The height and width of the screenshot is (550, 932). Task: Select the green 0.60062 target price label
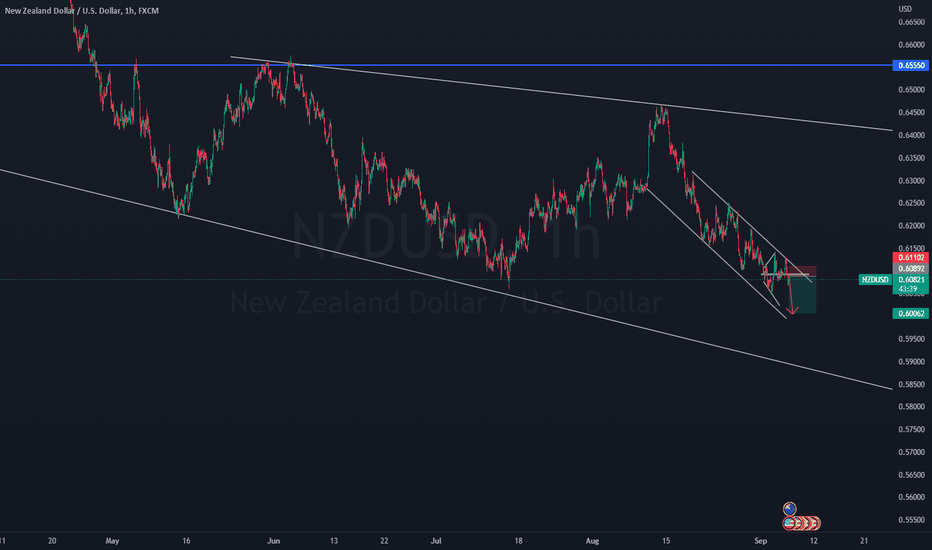(911, 313)
